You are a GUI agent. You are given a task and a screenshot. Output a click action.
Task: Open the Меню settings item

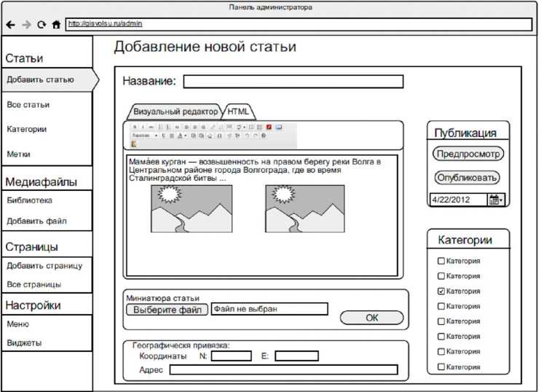click(18, 324)
